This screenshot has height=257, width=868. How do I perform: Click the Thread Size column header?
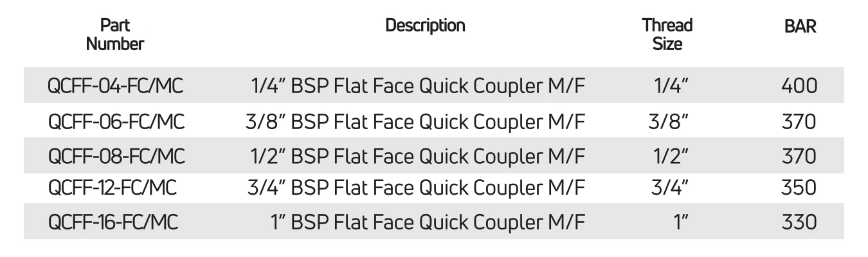(667, 35)
